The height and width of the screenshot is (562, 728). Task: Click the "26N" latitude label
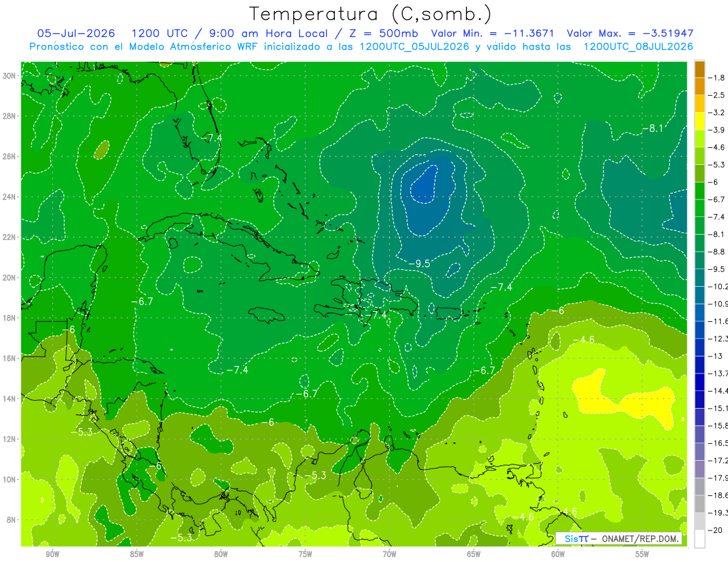[x=10, y=156]
